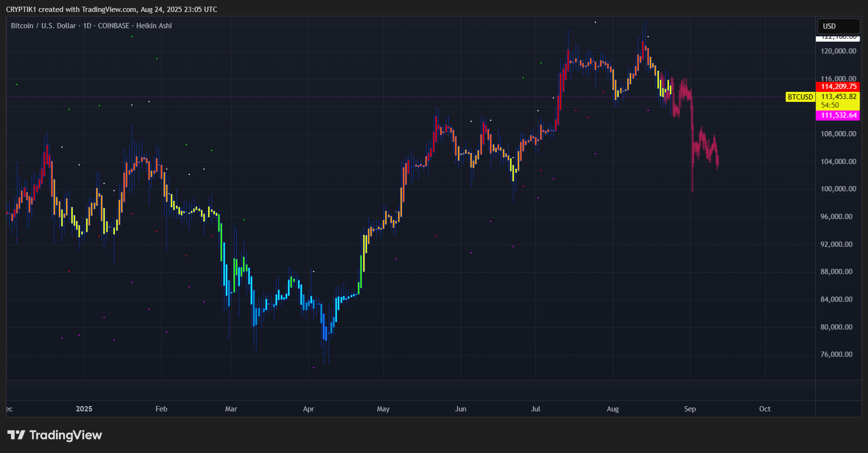
Task: Click the Aug label on time axis
Action: [613, 409]
